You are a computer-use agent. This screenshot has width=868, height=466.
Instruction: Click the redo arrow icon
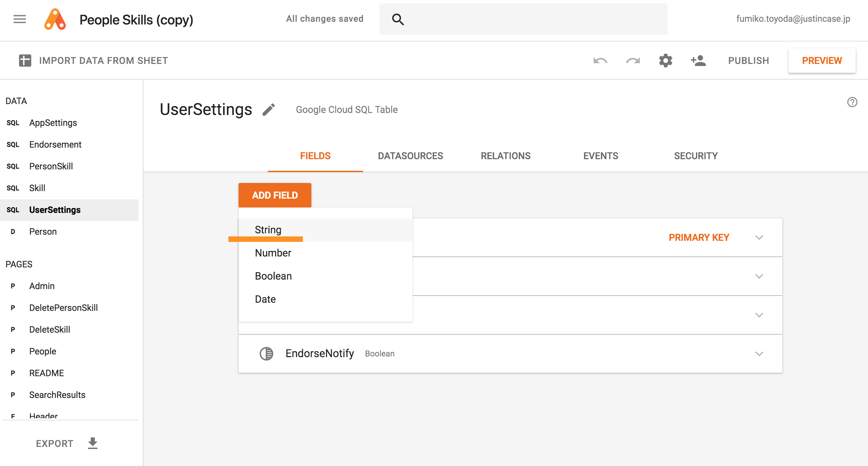[x=633, y=61]
